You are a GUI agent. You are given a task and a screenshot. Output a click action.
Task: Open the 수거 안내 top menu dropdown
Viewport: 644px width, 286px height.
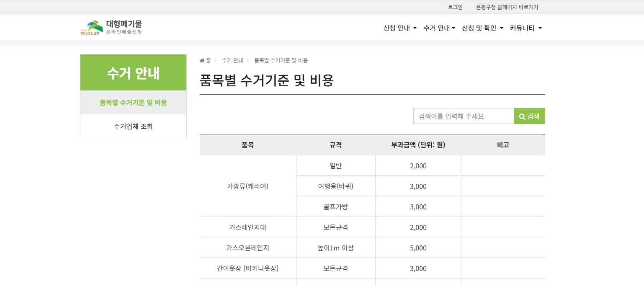(439, 28)
